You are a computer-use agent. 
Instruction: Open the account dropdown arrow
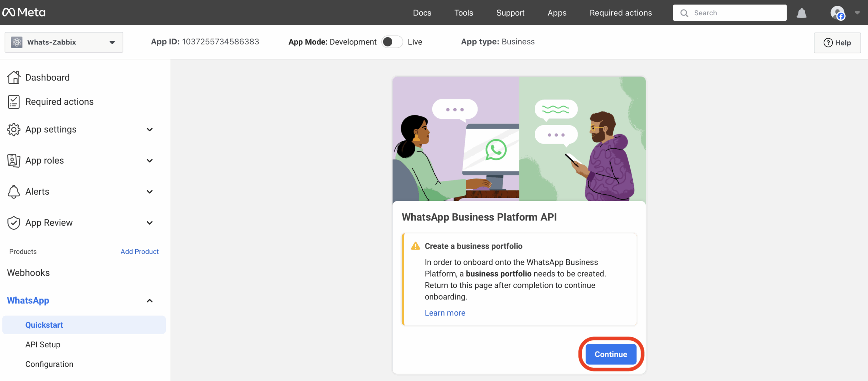(x=857, y=13)
